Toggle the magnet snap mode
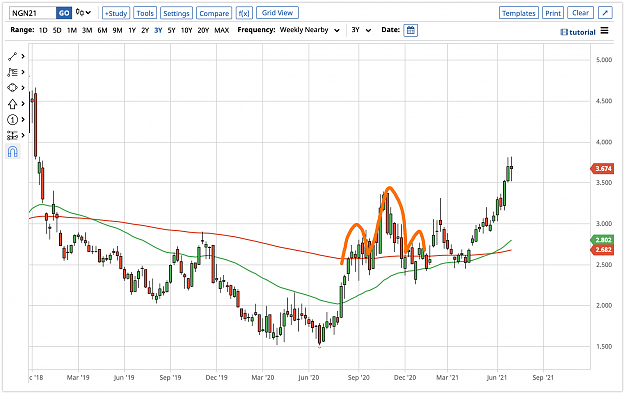The width and height of the screenshot is (625, 394). (12, 152)
